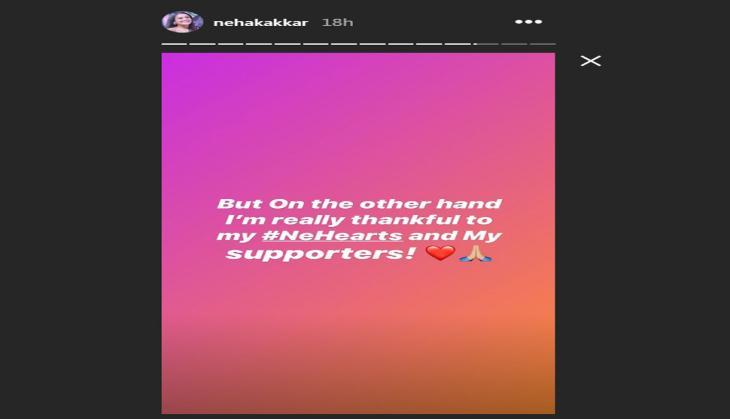The image size is (730, 419).
Task: Select the second story progress segment
Action: [x=203, y=44]
